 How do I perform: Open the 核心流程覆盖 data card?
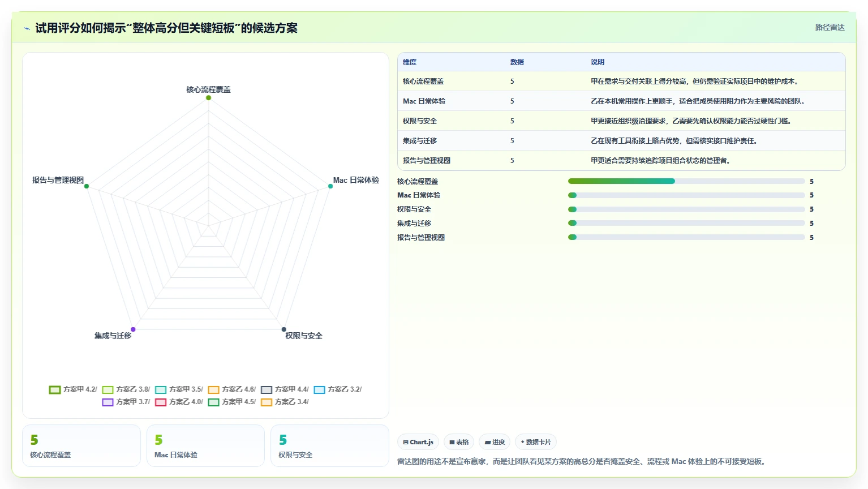tap(81, 446)
